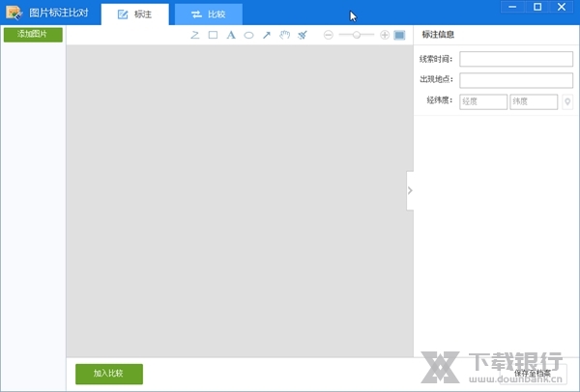Select the ellipse annotation tool
Viewport: 580px width, 392px height.
(x=248, y=35)
